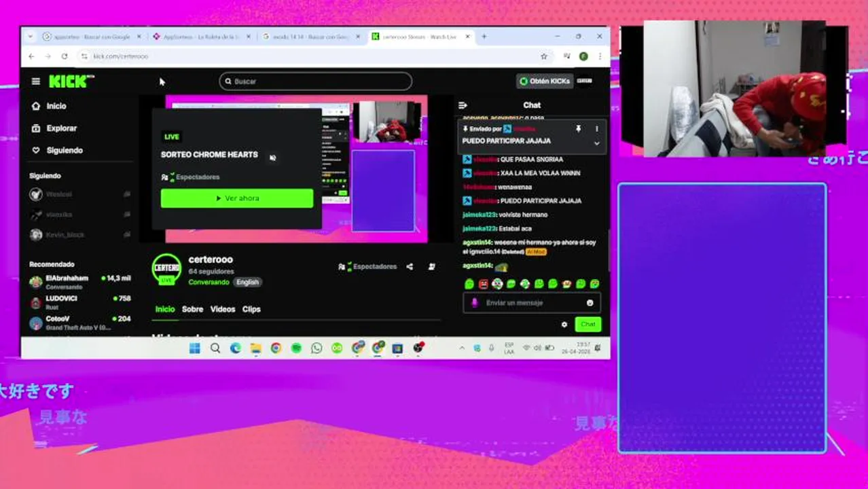Open Spotify from the taskbar
The width and height of the screenshot is (868, 489).
(x=296, y=348)
